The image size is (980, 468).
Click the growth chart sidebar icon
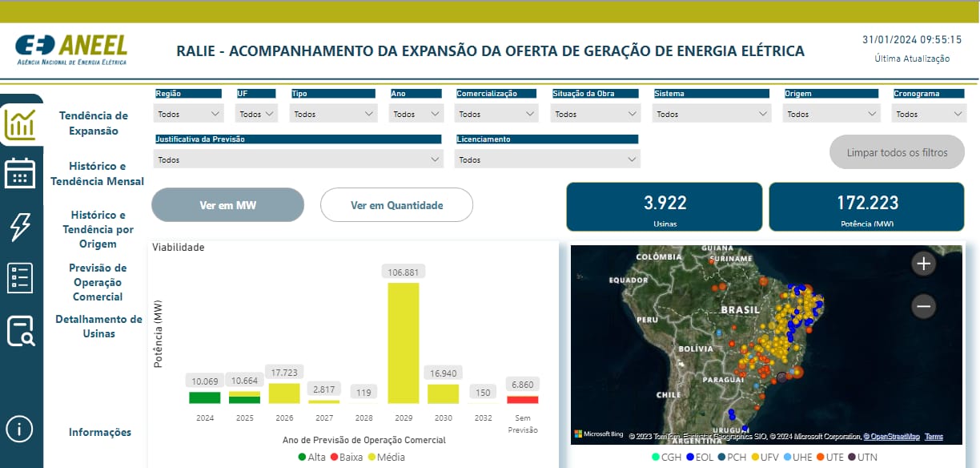20,123
